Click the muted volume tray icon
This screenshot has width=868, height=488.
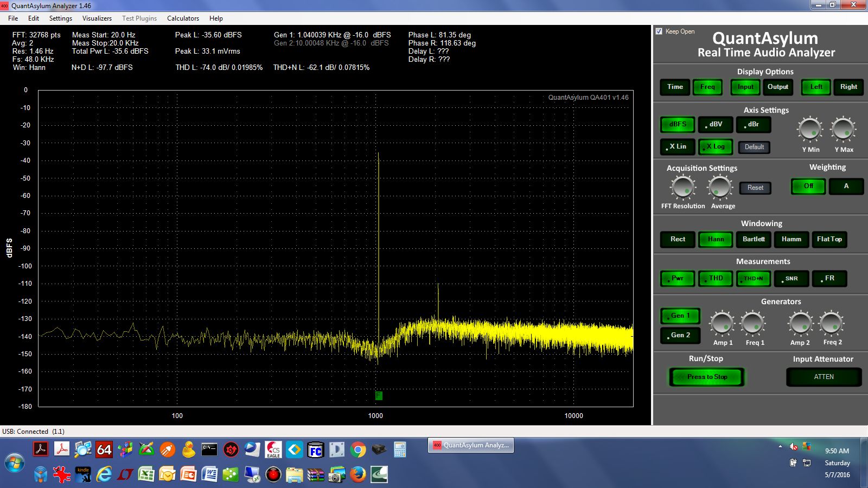click(793, 446)
